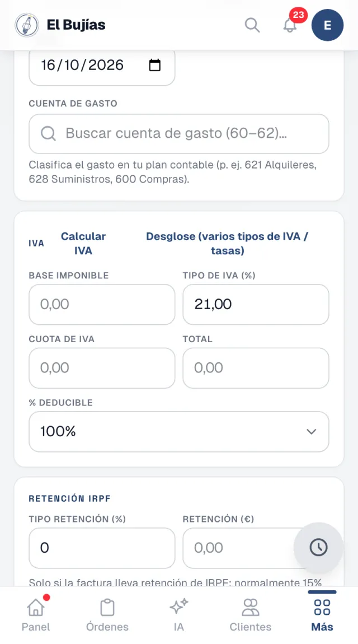Expand the % Deducible dropdown

[x=179, y=432]
